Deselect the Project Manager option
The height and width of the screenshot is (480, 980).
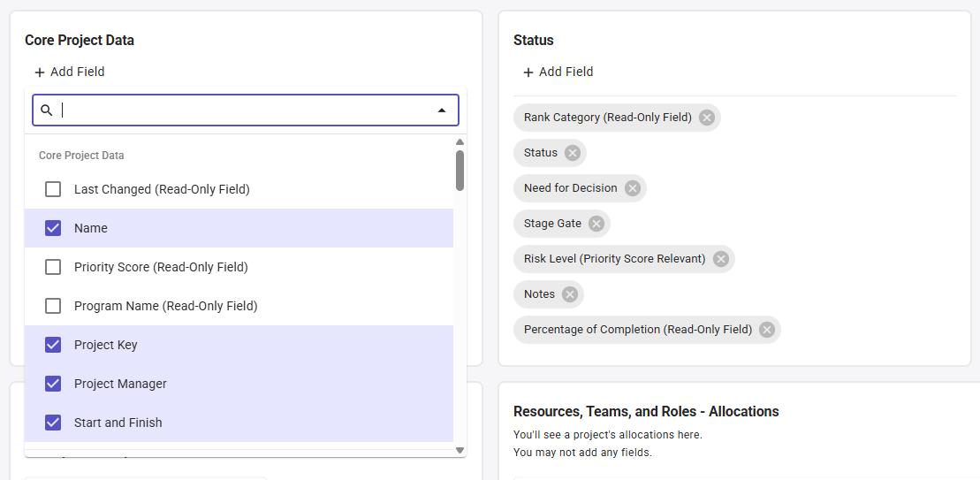coord(53,384)
